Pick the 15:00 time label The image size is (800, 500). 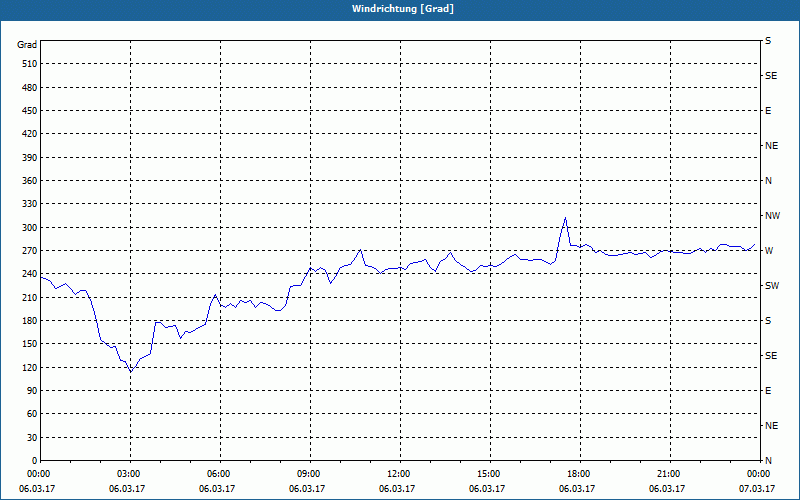pyautogui.click(x=490, y=474)
